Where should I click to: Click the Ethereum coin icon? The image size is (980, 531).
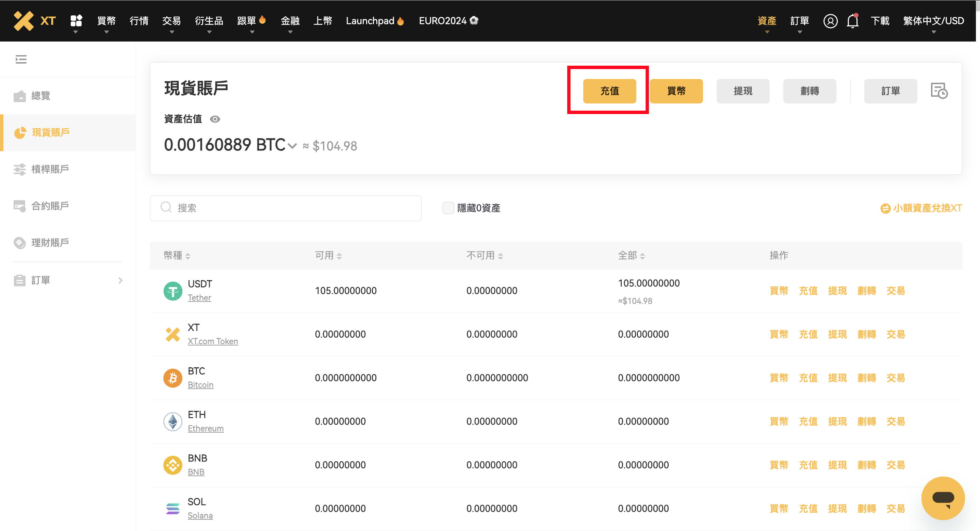point(173,422)
